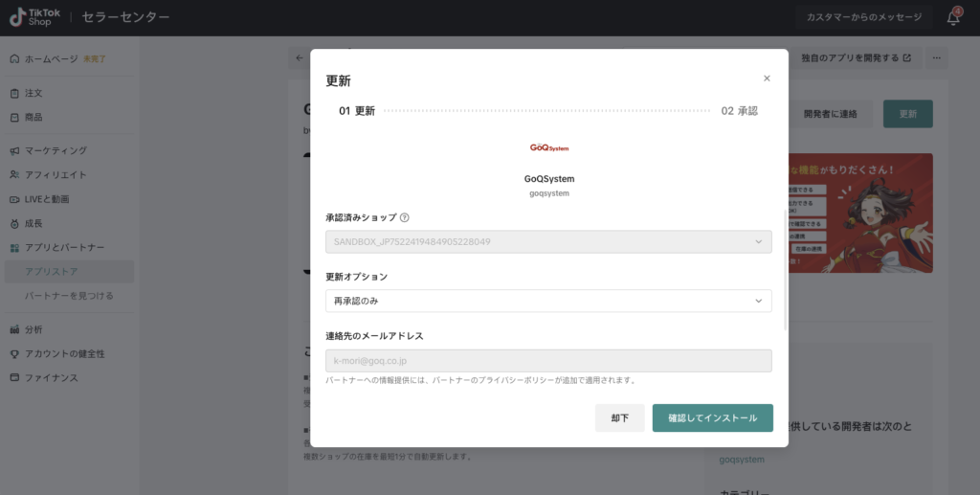Open カスタマーからのメッセージ button
This screenshot has width=980, height=495.
[864, 18]
